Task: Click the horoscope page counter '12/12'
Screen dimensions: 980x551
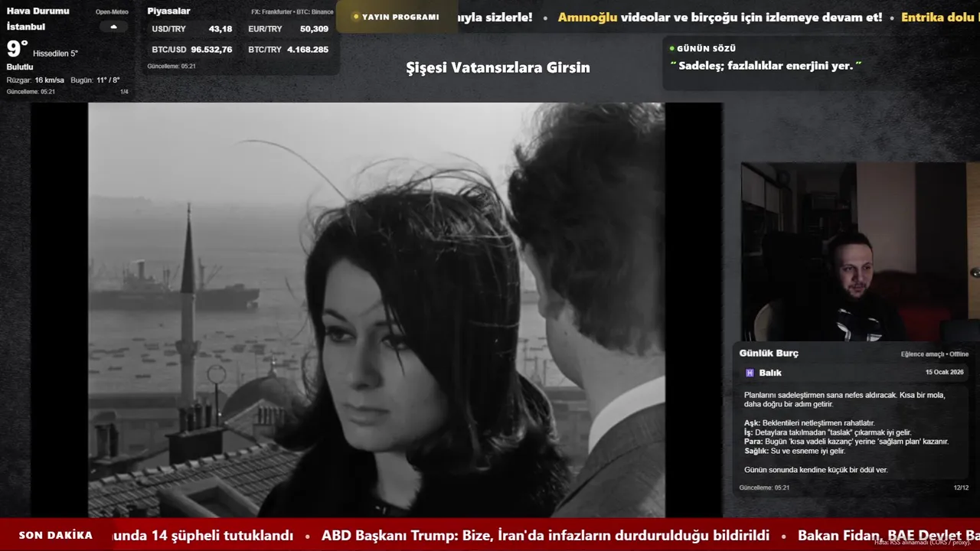Action: click(961, 487)
